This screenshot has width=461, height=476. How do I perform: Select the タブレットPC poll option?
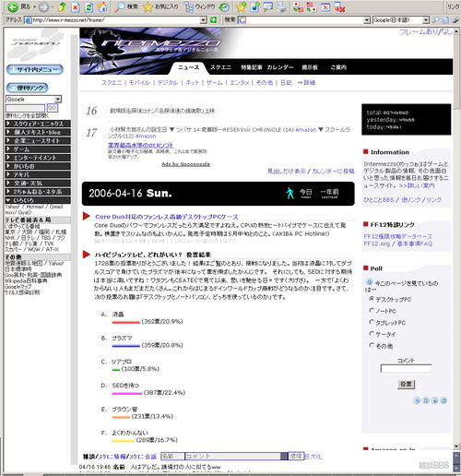372,322
